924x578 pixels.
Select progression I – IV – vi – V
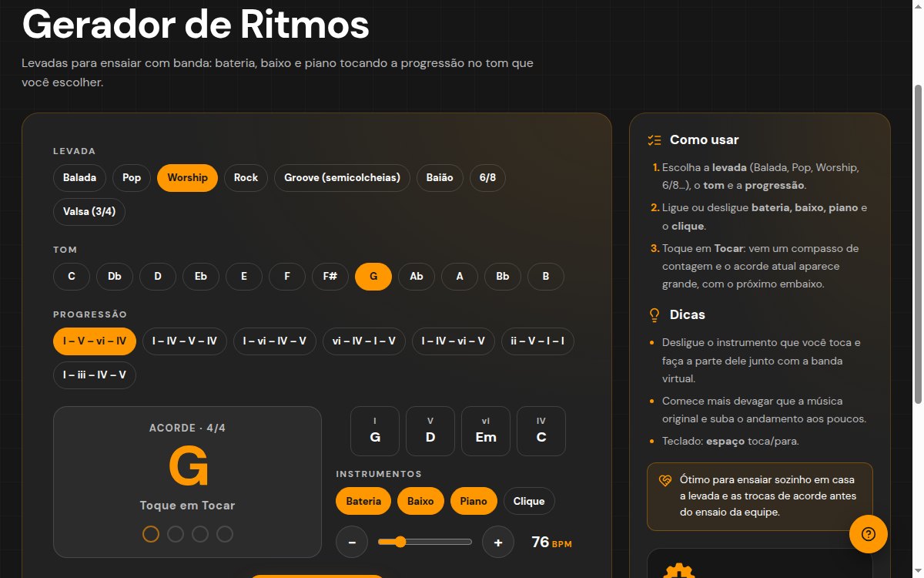(x=454, y=341)
